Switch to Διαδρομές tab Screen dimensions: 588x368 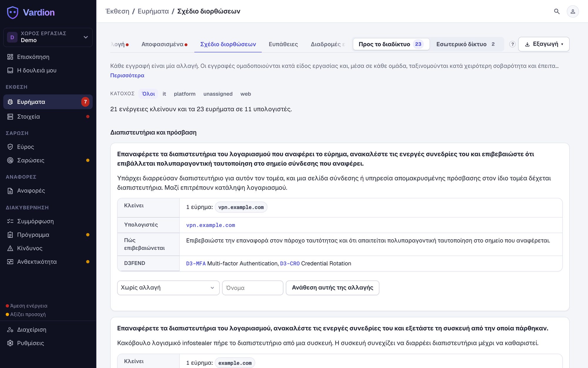(x=328, y=44)
